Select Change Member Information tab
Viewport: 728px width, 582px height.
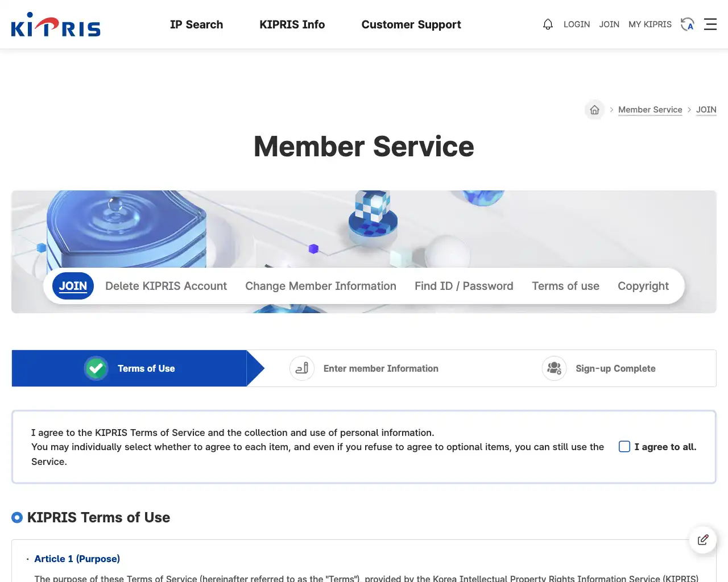[x=321, y=286]
